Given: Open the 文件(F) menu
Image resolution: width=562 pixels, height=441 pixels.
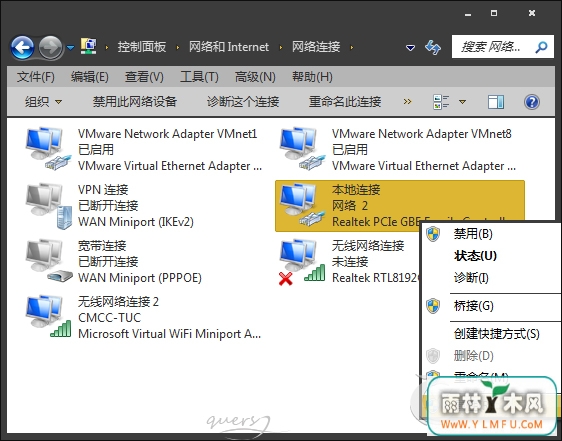Looking at the screenshot, I should click(x=36, y=77).
